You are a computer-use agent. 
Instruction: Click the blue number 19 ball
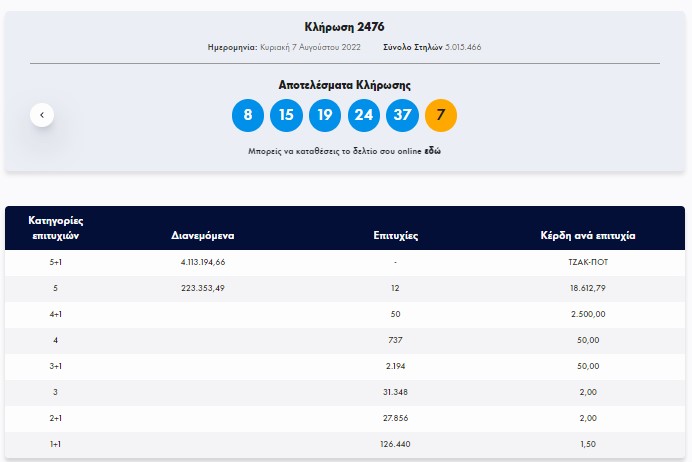325,115
